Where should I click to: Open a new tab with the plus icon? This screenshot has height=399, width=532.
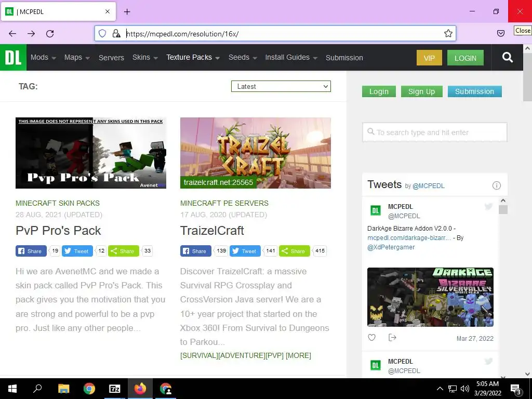click(127, 11)
